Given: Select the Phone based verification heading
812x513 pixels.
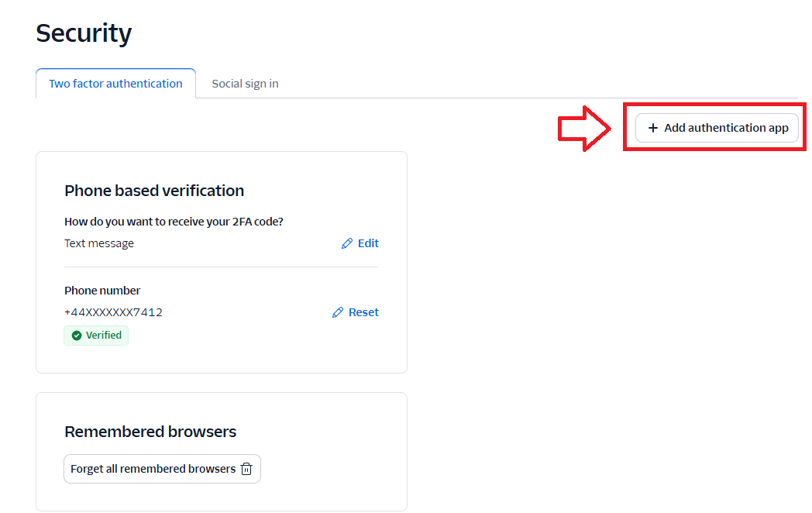Looking at the screenshot, I should 154,191.
